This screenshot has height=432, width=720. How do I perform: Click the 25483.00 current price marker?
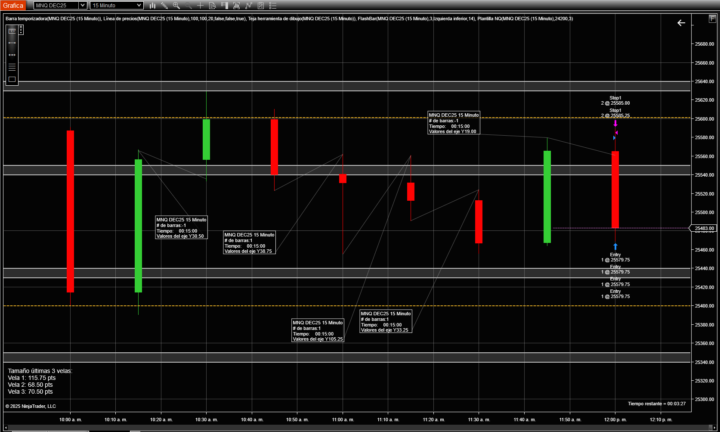703,228
